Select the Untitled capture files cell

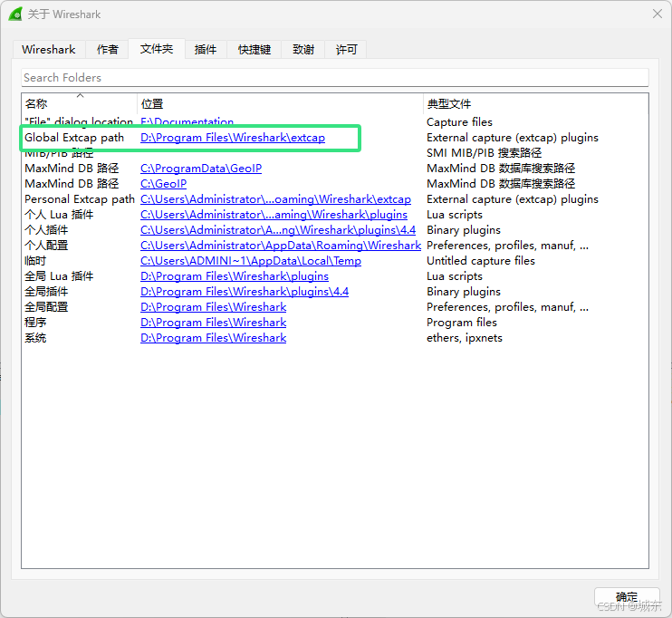click(481, 261)
